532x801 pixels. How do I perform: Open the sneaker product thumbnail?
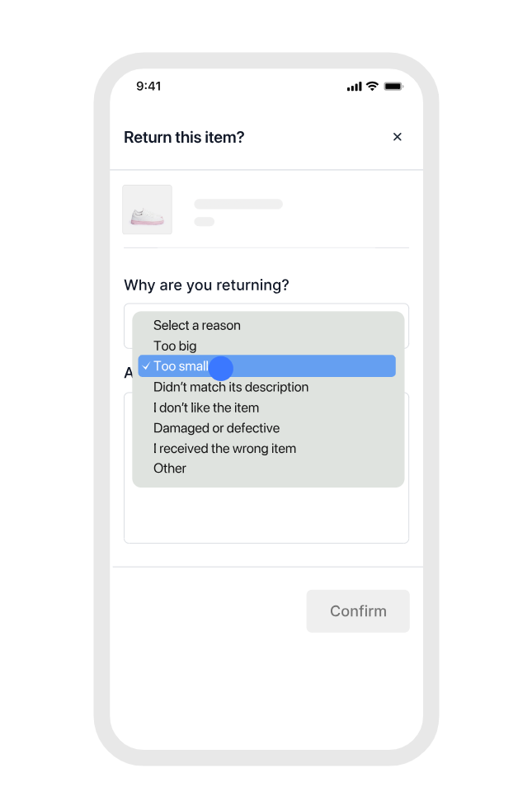[x=147, y=210]
